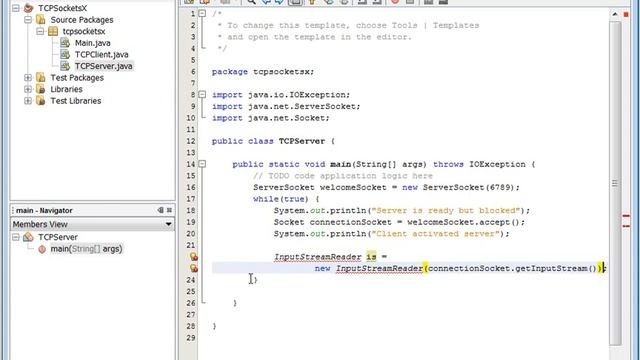Select the Test Packages label
This screenshot has height=360, width=640.
(x=77, y=78)
